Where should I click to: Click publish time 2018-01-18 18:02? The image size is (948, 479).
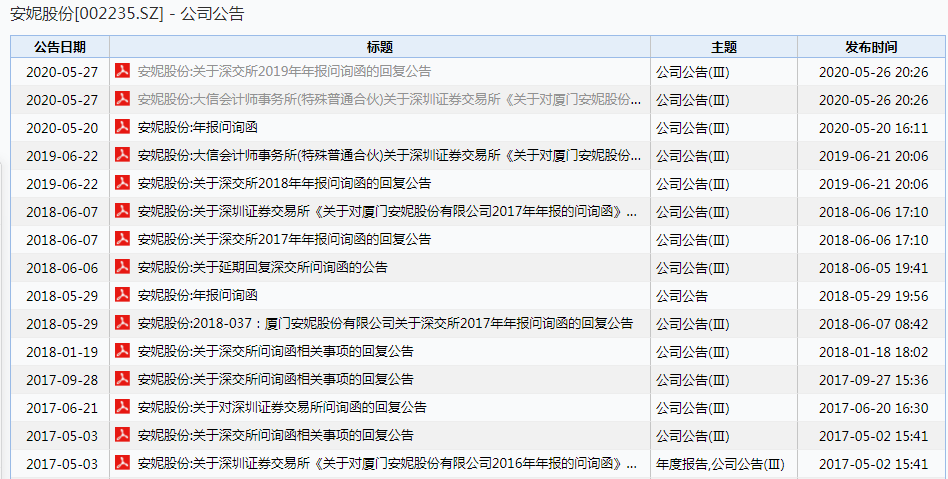point(873,352)
